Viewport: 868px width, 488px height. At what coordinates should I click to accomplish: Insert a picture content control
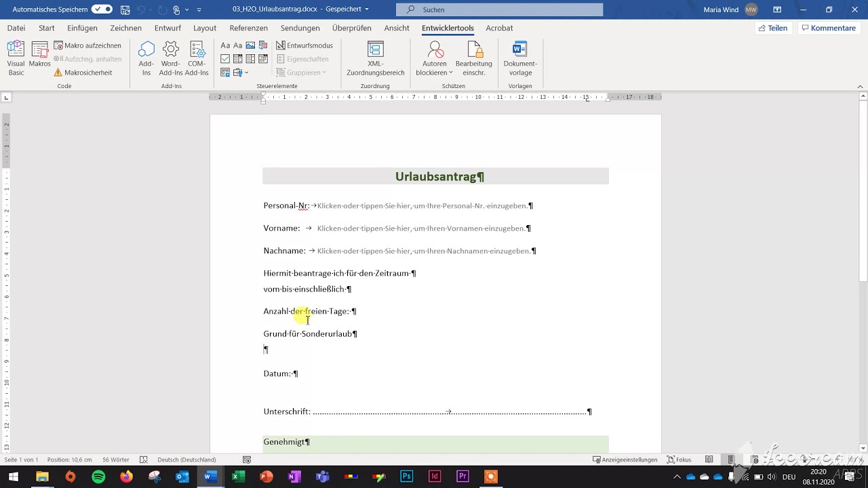click(x=250, y=45)
